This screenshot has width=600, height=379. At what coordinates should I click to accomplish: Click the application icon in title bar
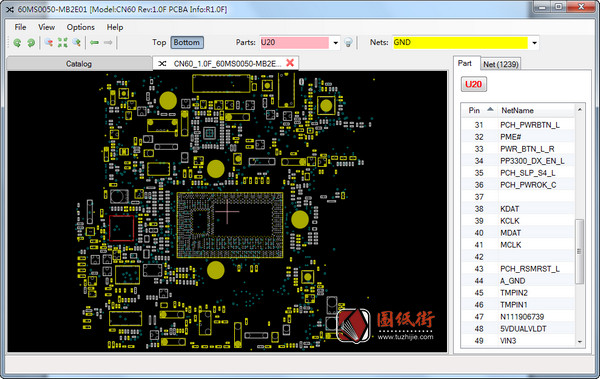(10, 10)
